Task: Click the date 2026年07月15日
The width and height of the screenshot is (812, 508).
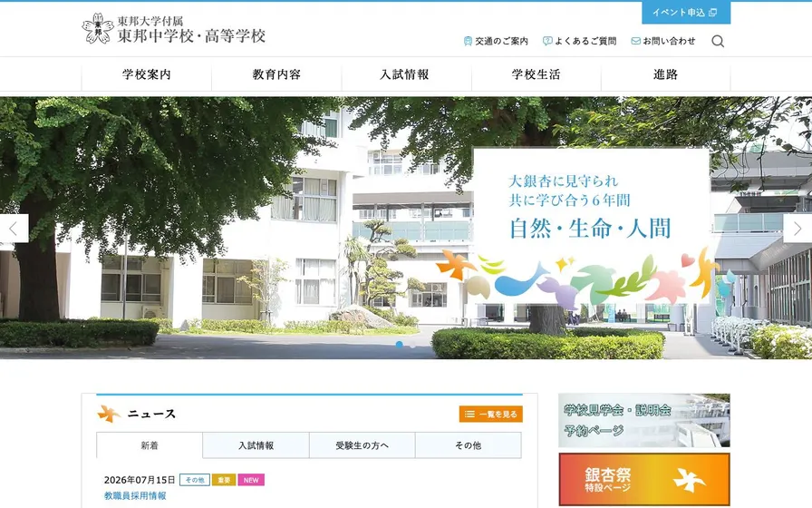Action: [x=140, y=480]
